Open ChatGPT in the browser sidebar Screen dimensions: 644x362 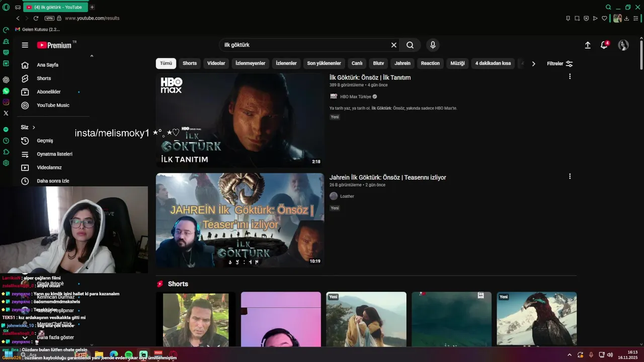click(6, 79)
